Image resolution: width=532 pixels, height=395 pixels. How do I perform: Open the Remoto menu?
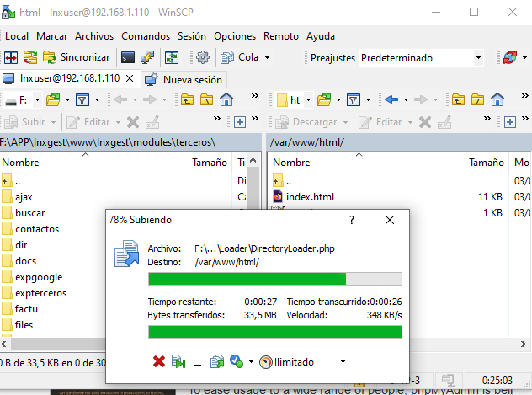coord(281,36)
